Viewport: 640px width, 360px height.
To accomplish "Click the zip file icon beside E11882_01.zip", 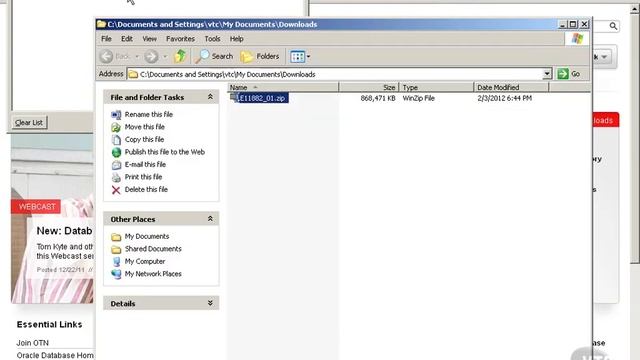I will pos(233,97).
